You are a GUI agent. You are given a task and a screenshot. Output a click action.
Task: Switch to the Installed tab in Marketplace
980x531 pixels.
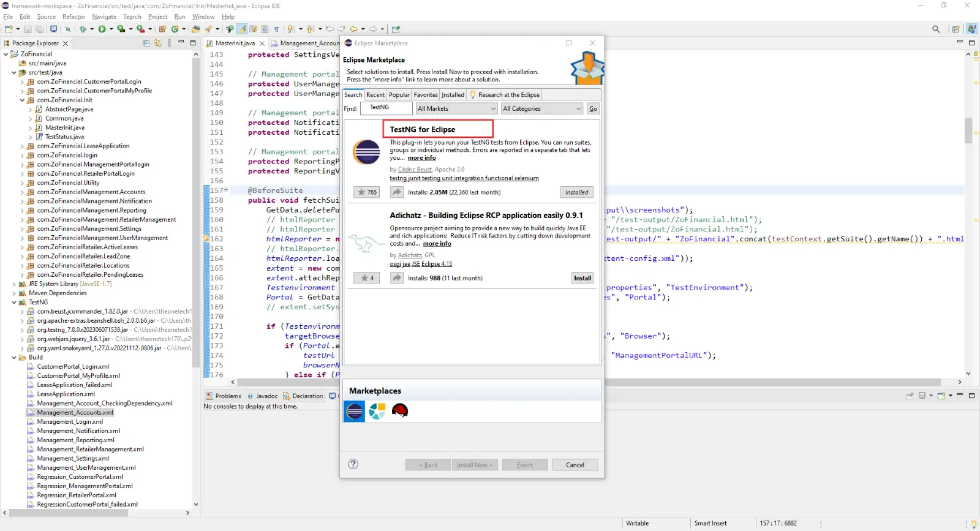[453, 95]
